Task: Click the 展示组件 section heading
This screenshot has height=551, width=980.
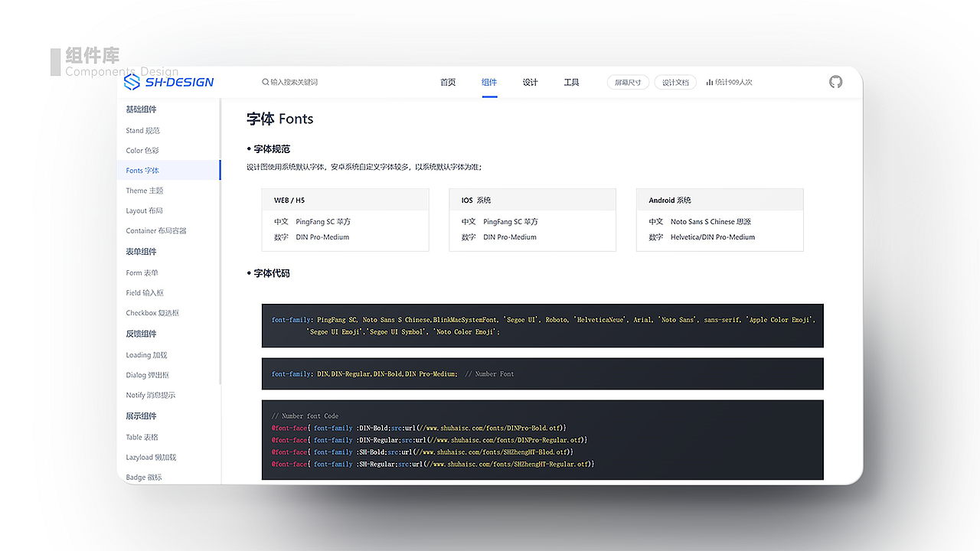Action: (141, 416)
